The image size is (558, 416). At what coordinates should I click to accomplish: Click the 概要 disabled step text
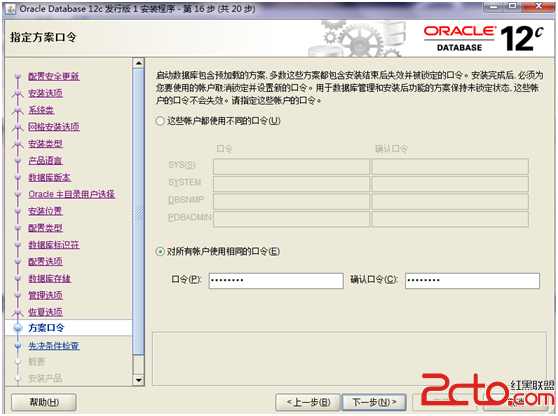tap(37, 362)
